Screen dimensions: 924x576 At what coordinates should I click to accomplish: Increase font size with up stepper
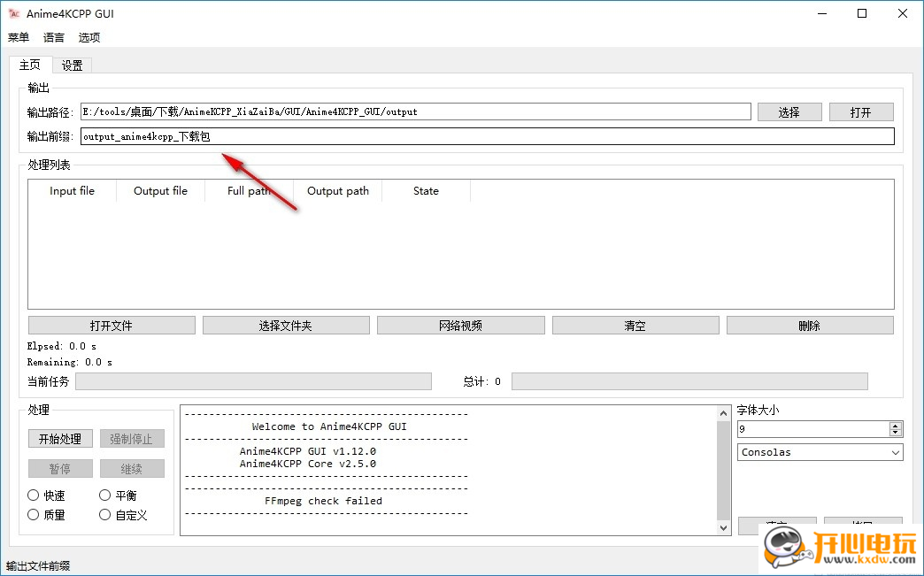click(x=896, y=426)
